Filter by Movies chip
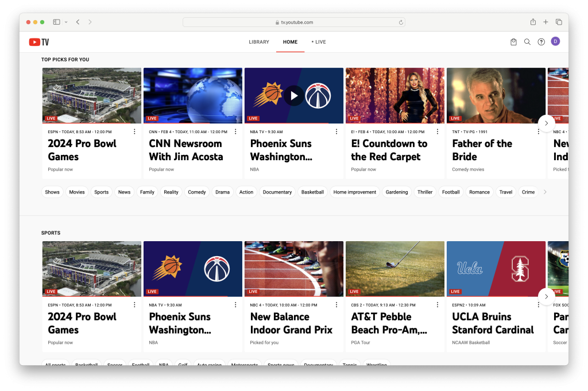 tap(77, 192)
